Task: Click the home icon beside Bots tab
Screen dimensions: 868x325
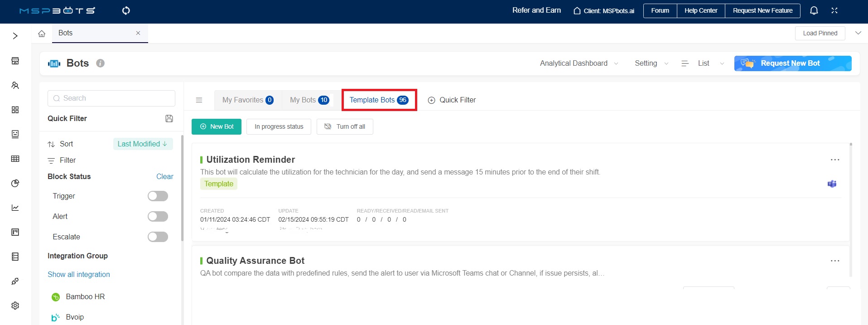Action: coord(42,34)
